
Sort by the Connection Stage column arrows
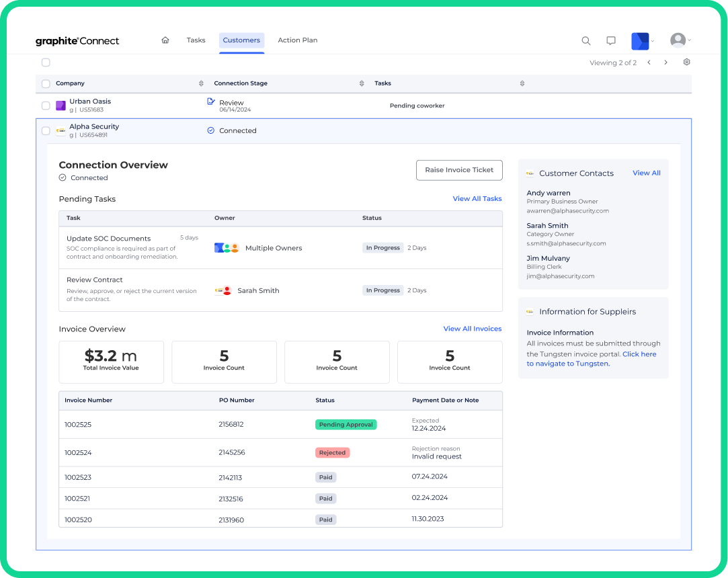362,84
